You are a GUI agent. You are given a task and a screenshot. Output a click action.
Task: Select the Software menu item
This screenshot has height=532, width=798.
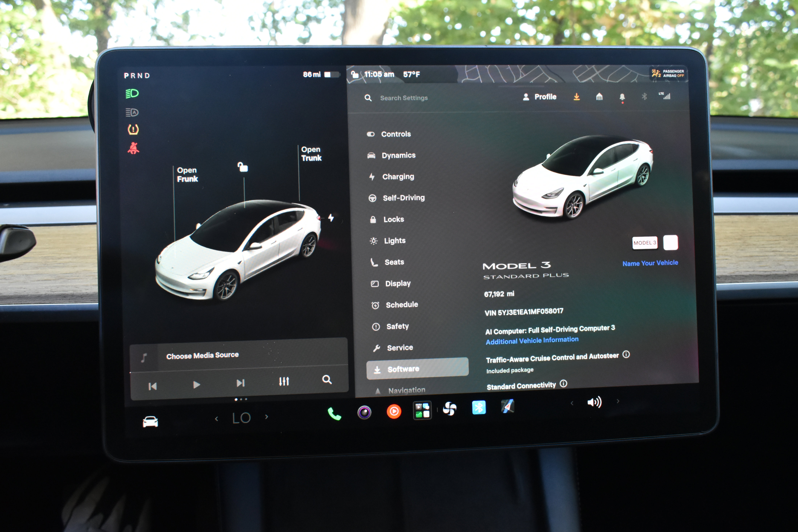tap(417, 368)
